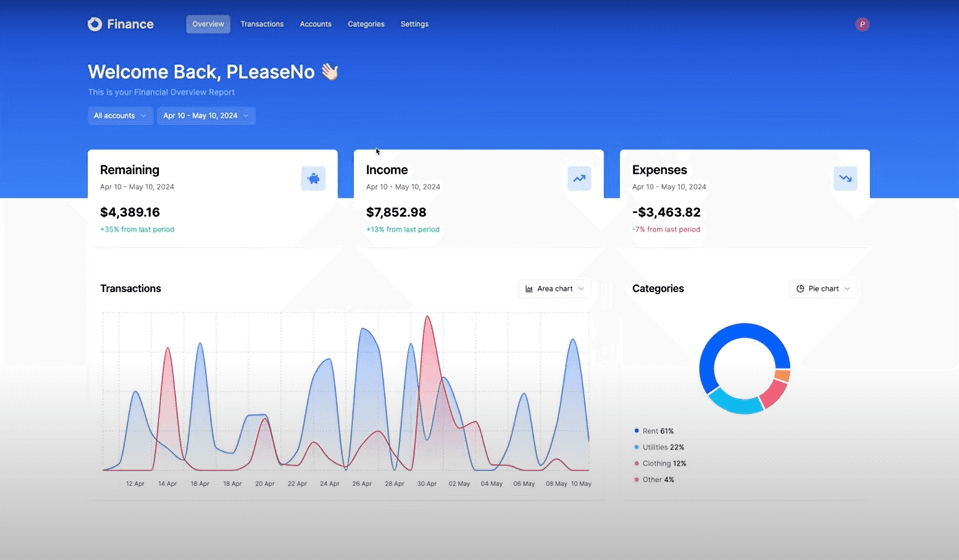Open the All accounts dropdown
Screen dimensions: 959x560
[x=120, y=116]
